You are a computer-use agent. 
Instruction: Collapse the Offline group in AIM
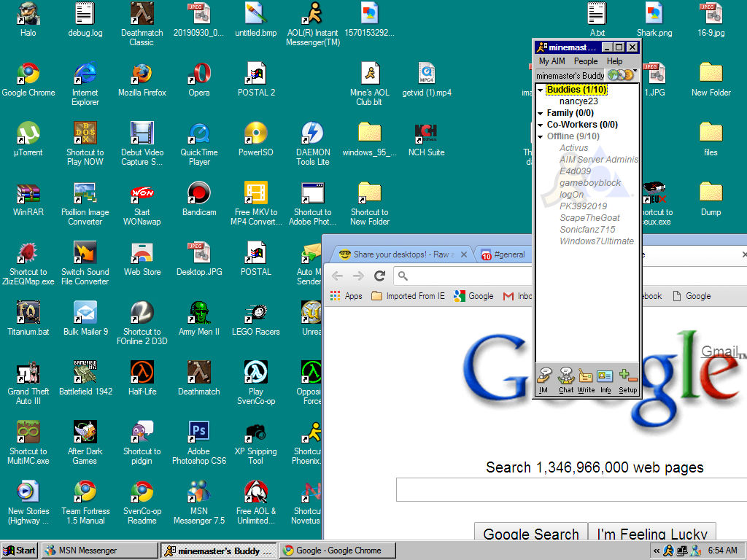pos(541,136)
